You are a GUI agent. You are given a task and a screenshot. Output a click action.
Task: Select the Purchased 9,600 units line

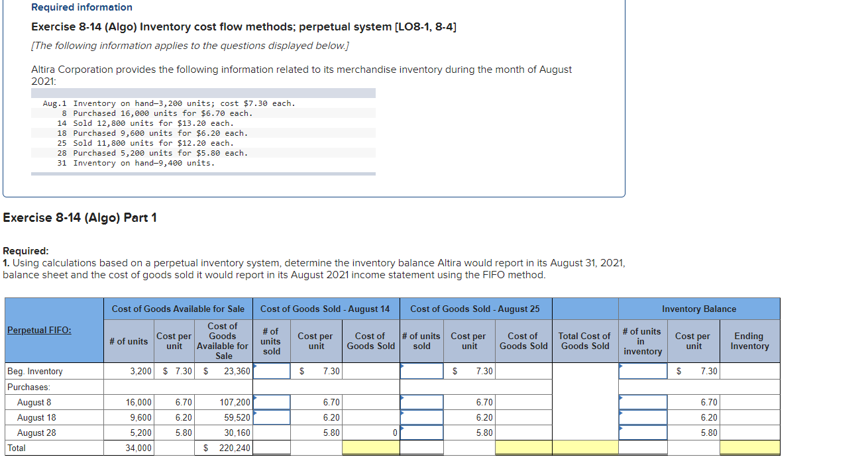click(x=152, y=133)
